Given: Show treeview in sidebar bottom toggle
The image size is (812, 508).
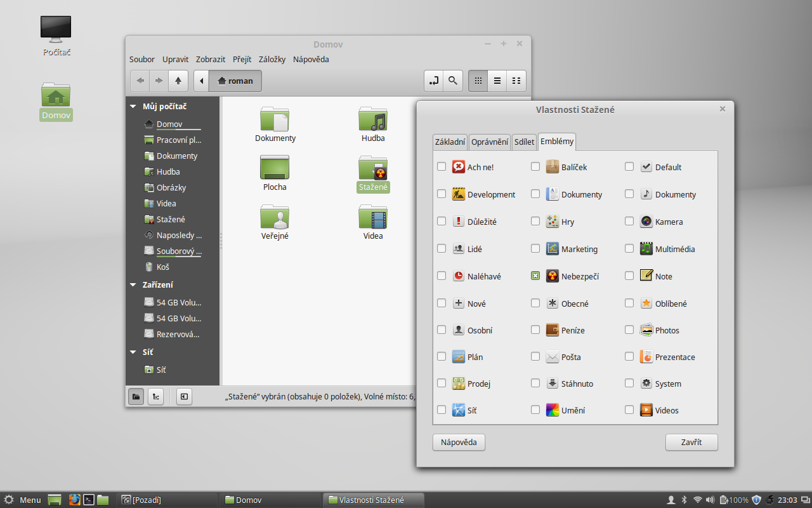Looking at the screenshot, I should pos(155,396).
